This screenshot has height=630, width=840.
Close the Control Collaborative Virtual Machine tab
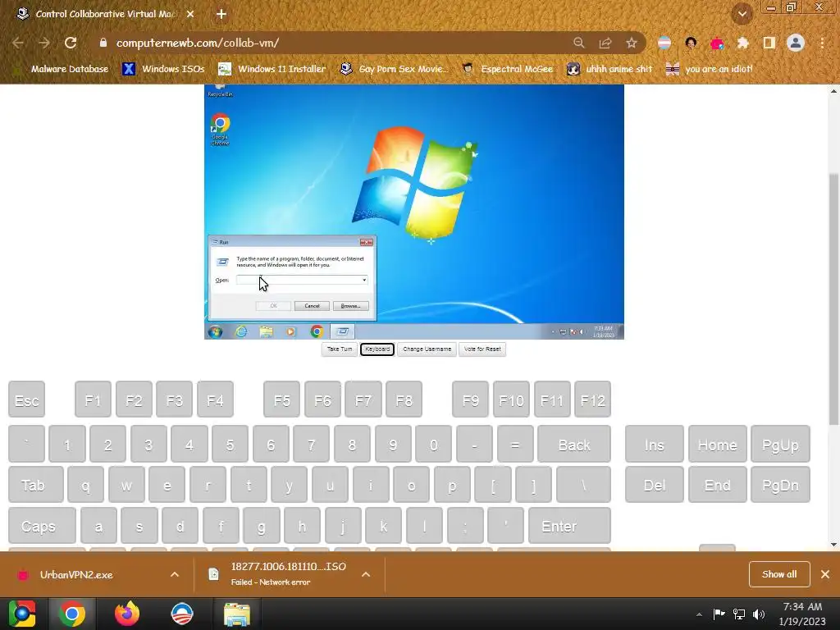click(190, 14)
